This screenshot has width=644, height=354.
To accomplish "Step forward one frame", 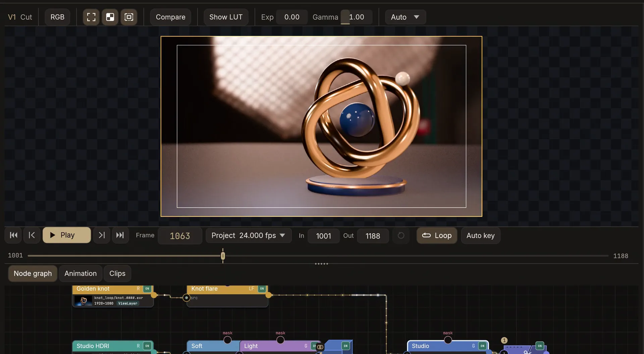I will [102, 235].
